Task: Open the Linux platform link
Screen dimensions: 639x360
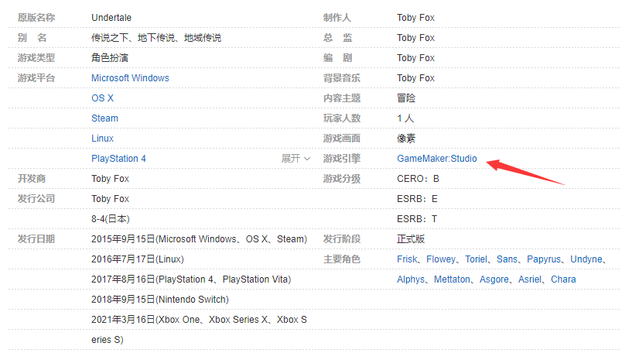Action: (x=102, y=138)
